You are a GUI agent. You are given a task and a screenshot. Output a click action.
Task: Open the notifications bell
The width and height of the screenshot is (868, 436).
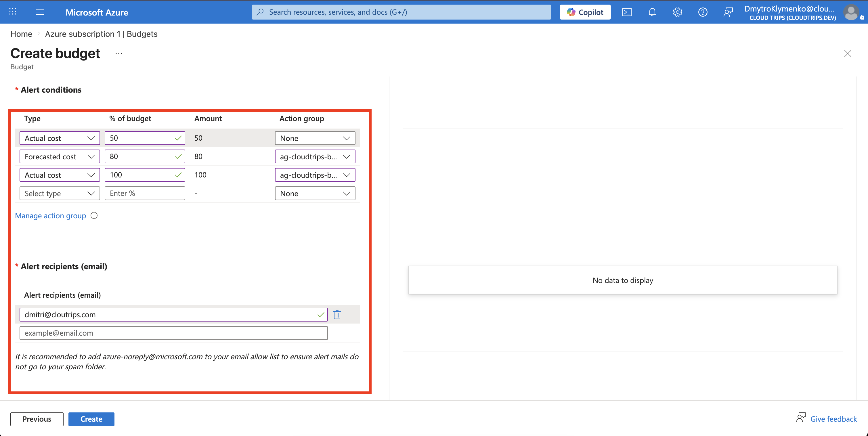(x=652, y=12)
